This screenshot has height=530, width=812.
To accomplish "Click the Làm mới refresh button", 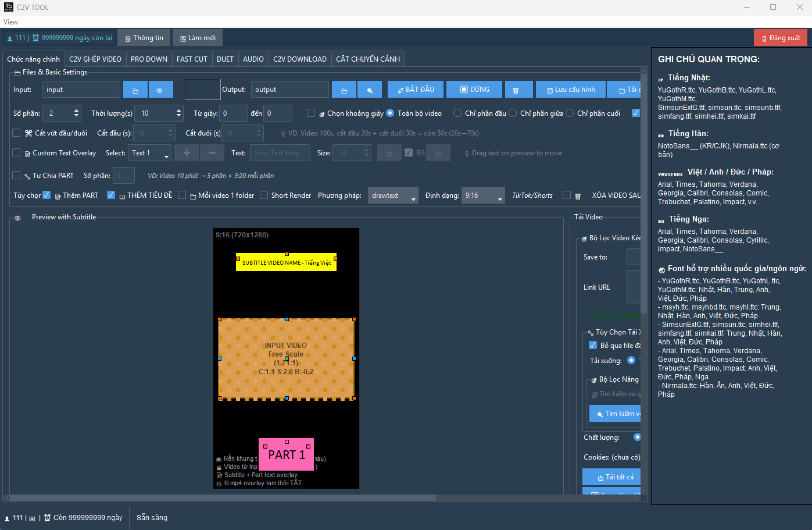I will pos(198,38).
